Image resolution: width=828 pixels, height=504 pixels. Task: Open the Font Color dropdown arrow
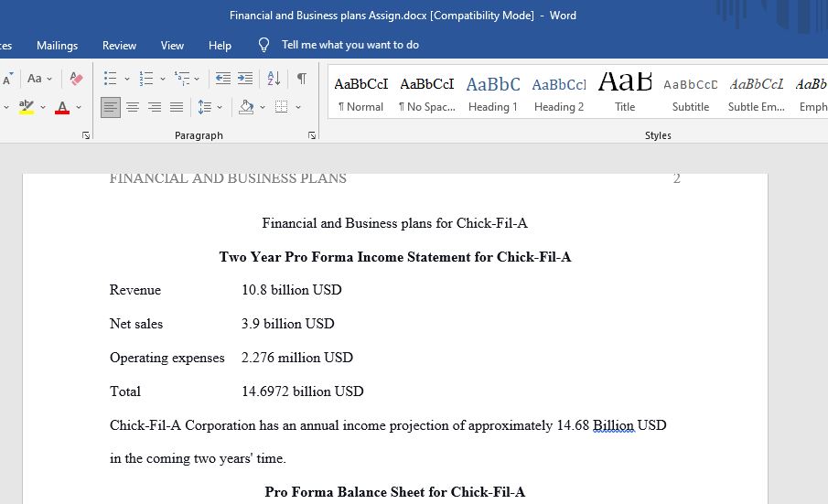79,108
